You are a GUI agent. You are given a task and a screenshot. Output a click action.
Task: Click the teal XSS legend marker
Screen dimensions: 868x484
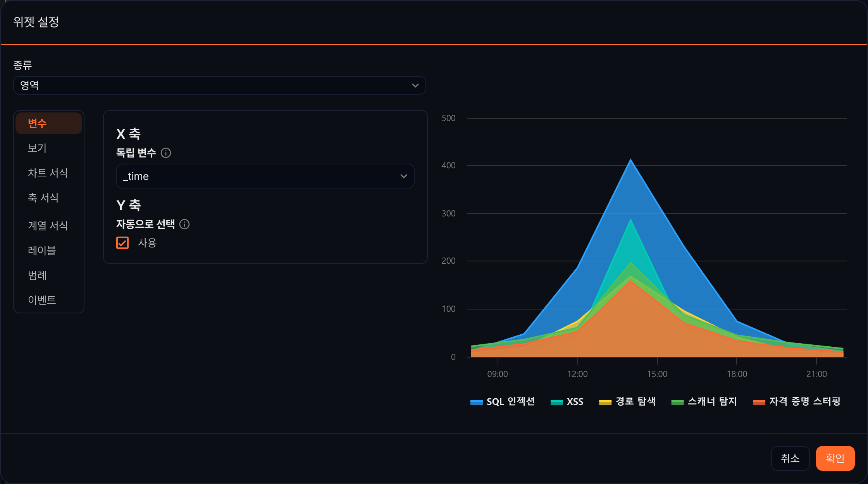556,402
